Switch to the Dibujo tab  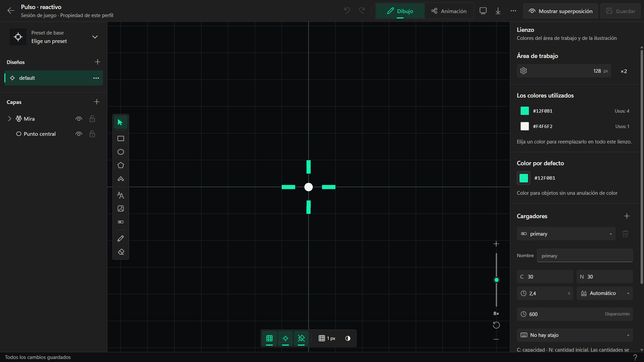[x=400, y=11]
